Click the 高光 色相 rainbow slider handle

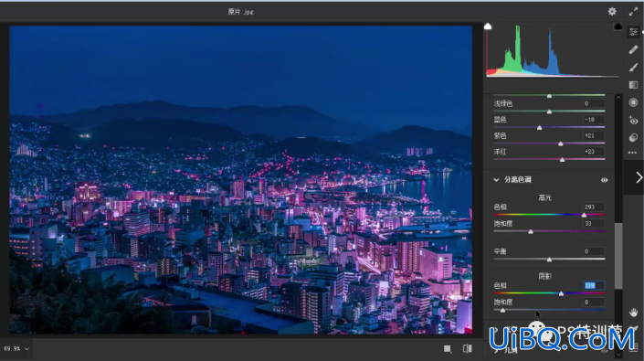pos(584,215)
